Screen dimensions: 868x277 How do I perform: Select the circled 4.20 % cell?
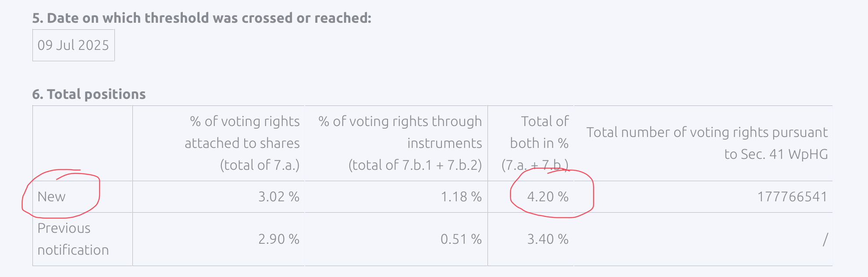click(548, 196)
